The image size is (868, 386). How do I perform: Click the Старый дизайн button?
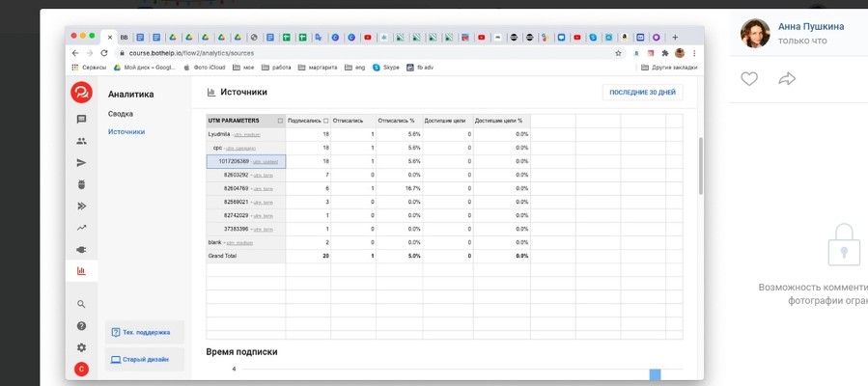pos(145,359)
